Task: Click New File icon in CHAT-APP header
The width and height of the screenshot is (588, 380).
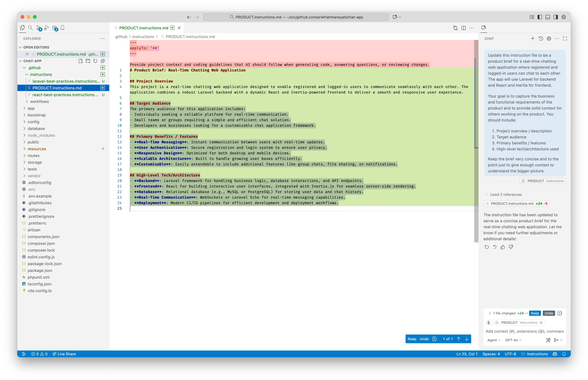Action: pos(81,61)
